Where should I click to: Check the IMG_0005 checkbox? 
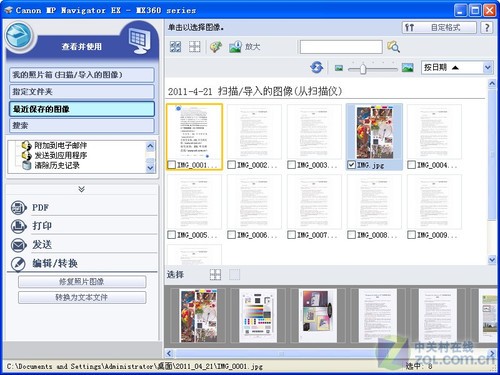[x=172, y=235]
